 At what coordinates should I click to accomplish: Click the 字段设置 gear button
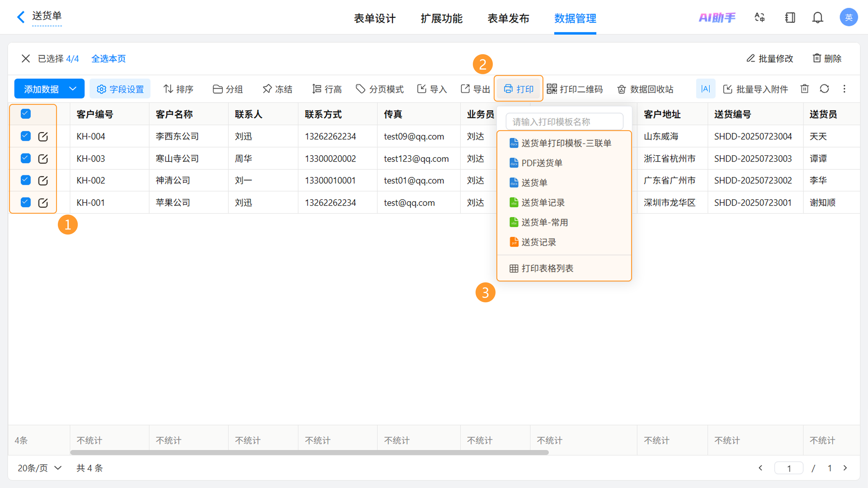click(120, 89)
